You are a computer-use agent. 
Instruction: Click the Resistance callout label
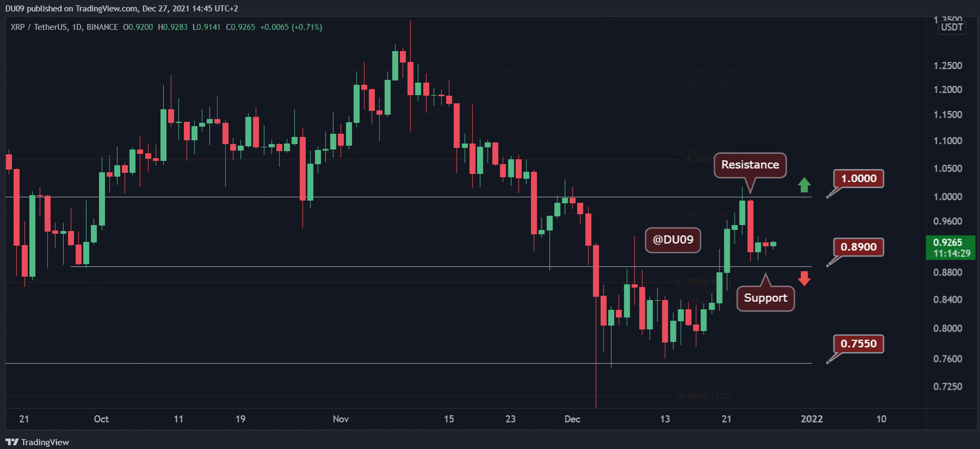tap(750, 165)
